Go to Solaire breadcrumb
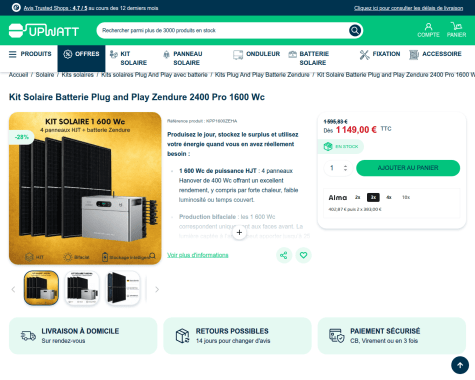Image resolution: width=475 pixels, height=380 pixels. [45, 75]
